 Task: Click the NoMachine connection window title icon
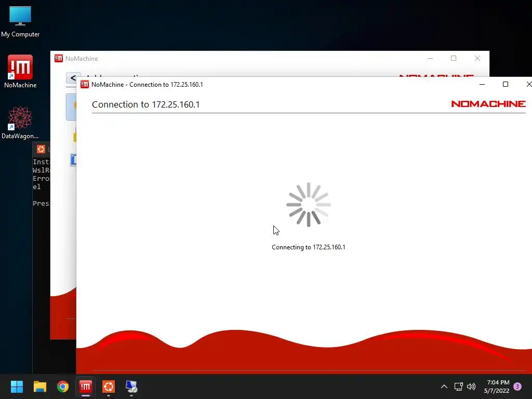click(85, 85)
